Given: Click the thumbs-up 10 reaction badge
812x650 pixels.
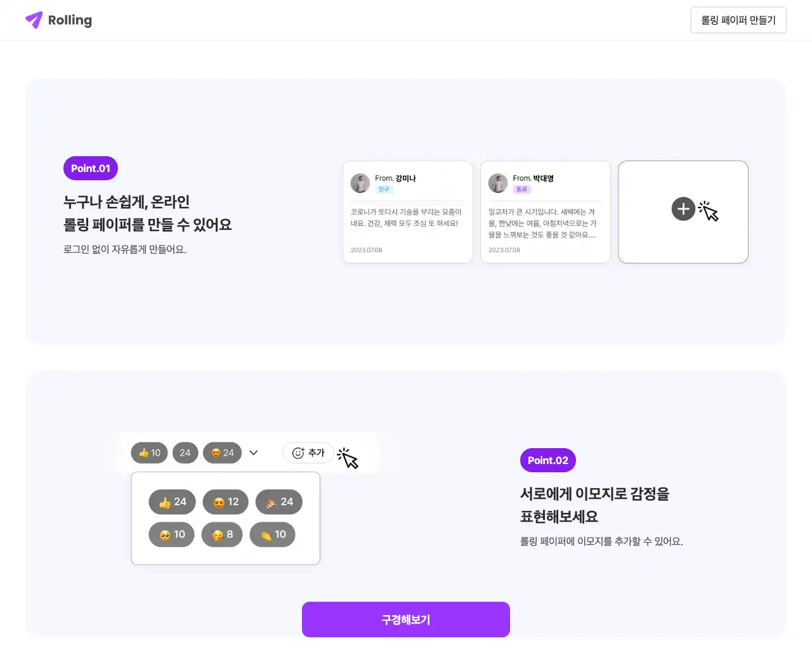Looking at the screenshot, I should [x=149, y=453].
